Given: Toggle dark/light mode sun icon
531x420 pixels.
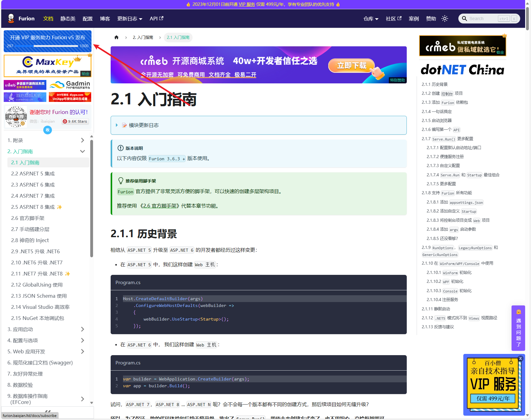Looking at the screenshot, I should pyautogui.click(x=445, y=19).
